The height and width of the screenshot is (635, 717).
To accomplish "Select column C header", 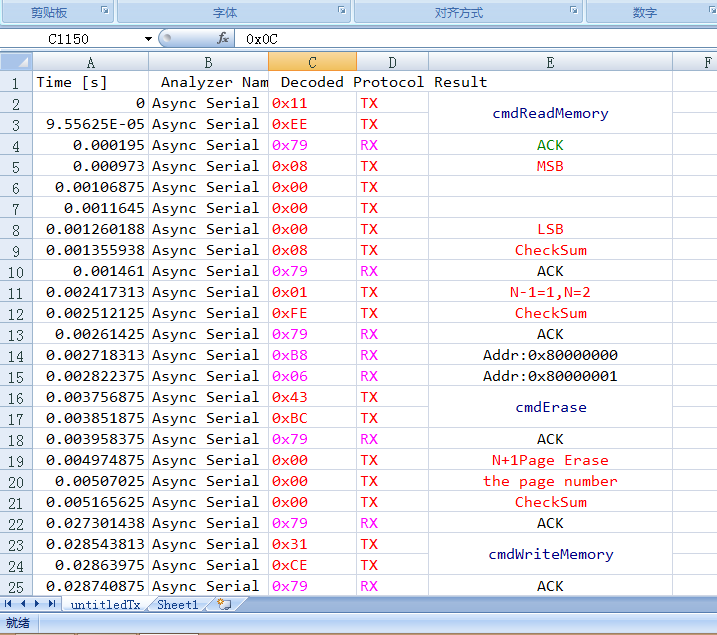I will click(312, 62).
